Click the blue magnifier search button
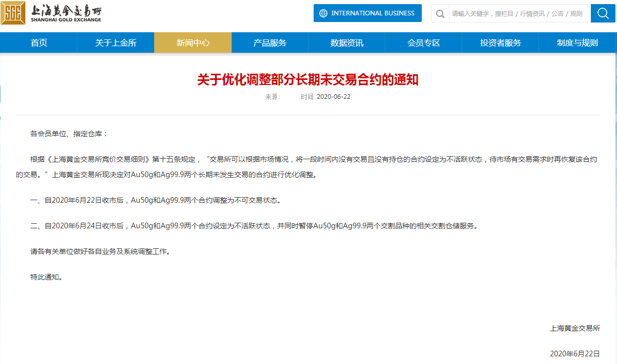Screen dimensions: 617x364 [603, 13]
